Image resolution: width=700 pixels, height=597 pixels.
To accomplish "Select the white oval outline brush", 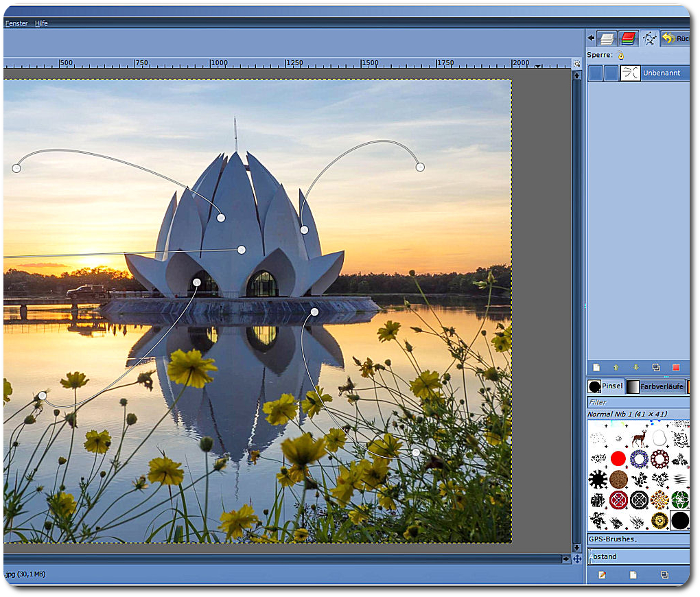I will click(660, 438).
